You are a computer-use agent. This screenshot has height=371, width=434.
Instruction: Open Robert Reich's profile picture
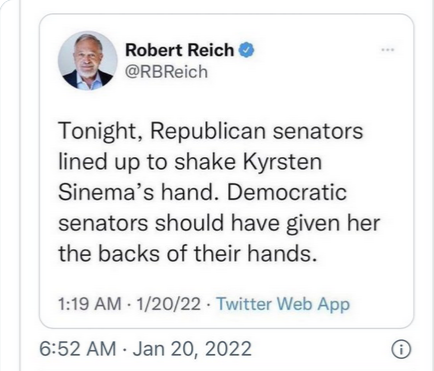(x=88, y=61)
